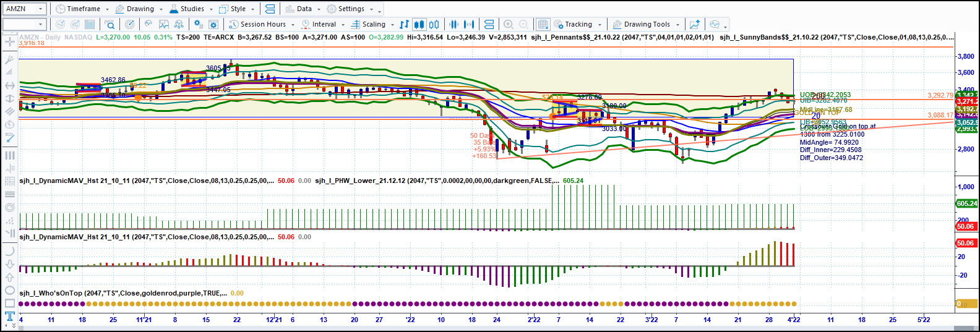
Task: Open the Timeframe dropdown menu
Action: coord(82,9)
